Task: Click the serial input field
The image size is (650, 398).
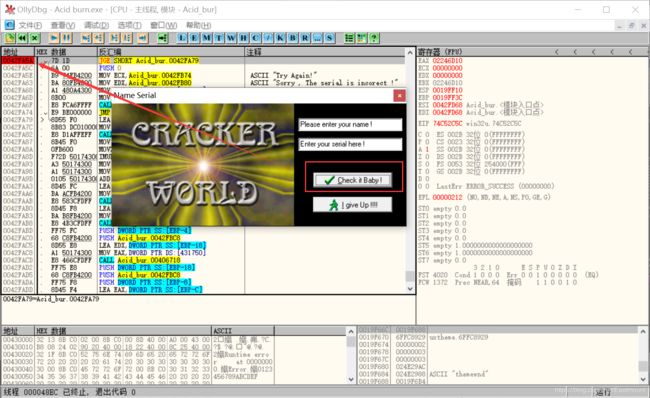Action: tap(350, 144)
